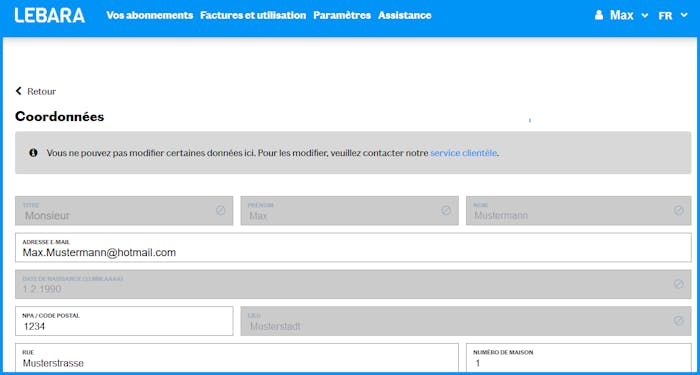This screenshot has height=375, width=700.
Task: Click the disabled Lieu field showing Musterstadt
Action: [466, 321]
